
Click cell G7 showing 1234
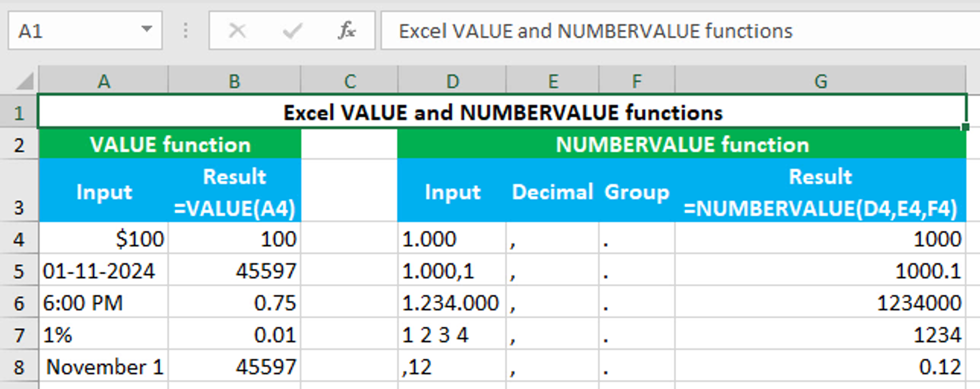(820, 334)
